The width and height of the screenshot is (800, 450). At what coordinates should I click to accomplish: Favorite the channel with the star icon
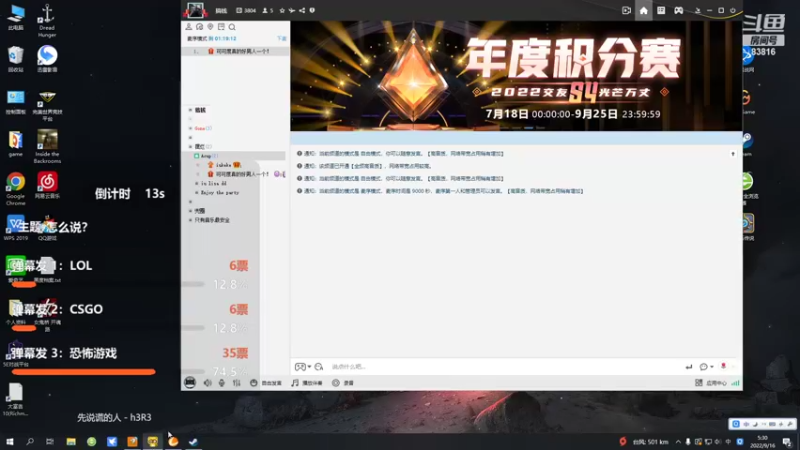tap(282, 10)
